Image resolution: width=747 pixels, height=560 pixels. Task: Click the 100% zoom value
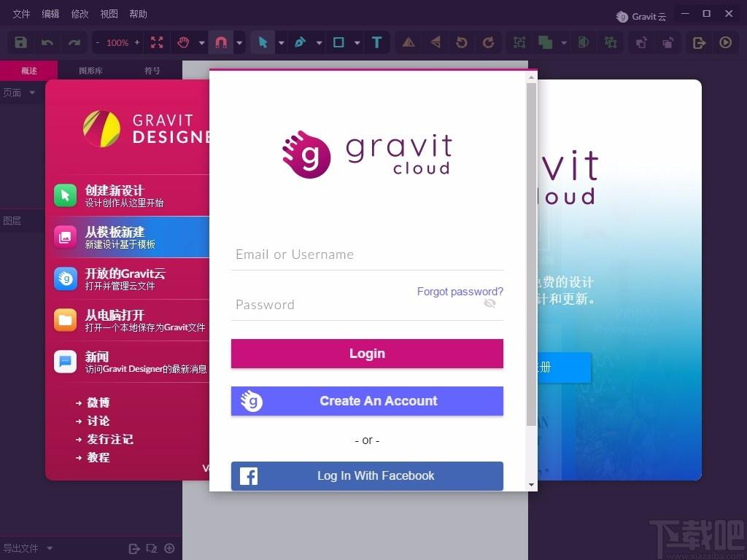pyautogui.click(x=117, y=43)
